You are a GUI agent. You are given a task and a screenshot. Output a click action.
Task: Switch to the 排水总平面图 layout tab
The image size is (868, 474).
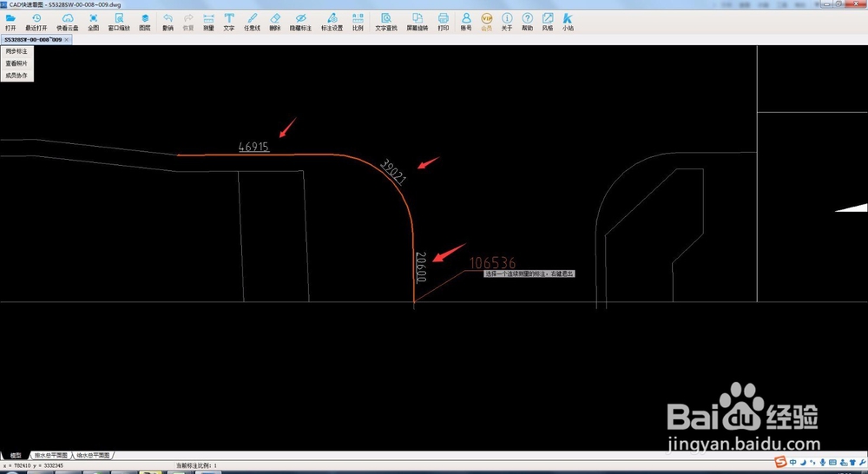(49, 455)
